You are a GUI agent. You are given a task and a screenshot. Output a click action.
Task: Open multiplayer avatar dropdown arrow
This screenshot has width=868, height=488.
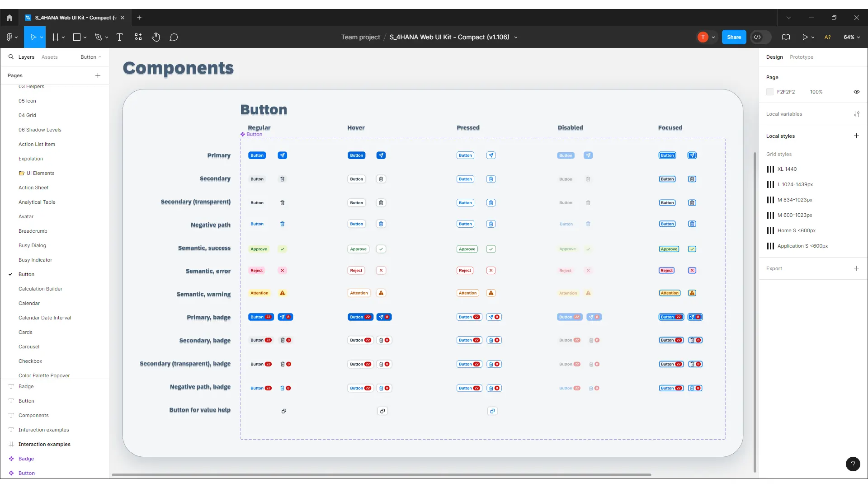coord(713,38)
